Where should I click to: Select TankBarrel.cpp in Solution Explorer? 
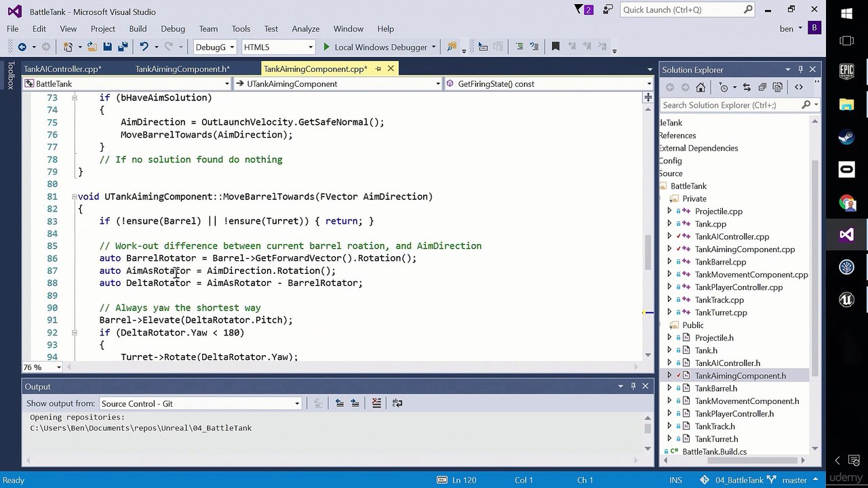720,262
